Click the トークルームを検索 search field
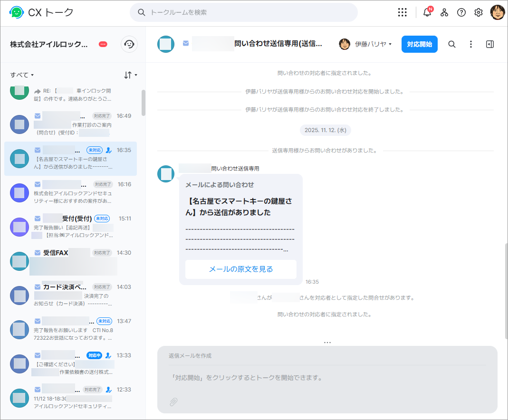The height and width of the screenshot is (420, 508). coord(243,12)
